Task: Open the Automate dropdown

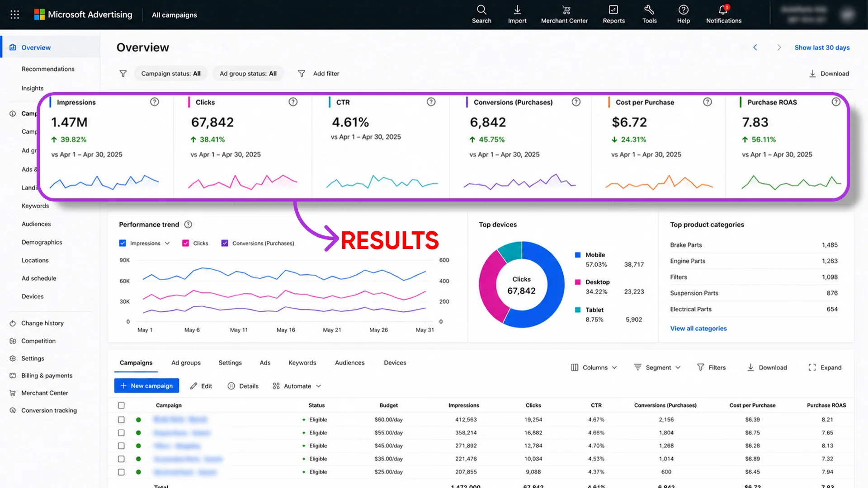Action: [x=297, y=386]
